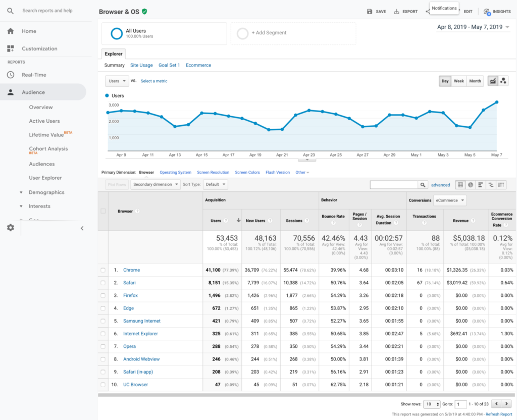Viewport: 517px width, 420px height.
Task: Select the Performance bar view icon
Action: click(481, 185)
